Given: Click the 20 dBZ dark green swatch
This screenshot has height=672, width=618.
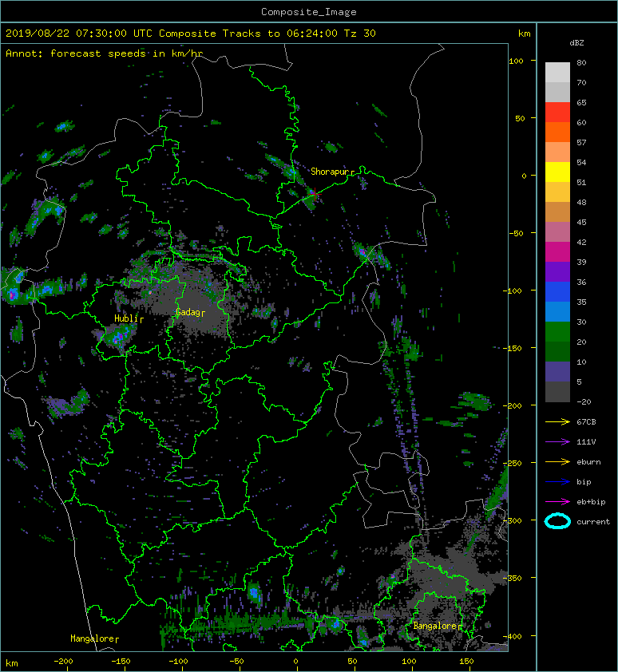Looking at the screenshot, I should click(557, 351).
